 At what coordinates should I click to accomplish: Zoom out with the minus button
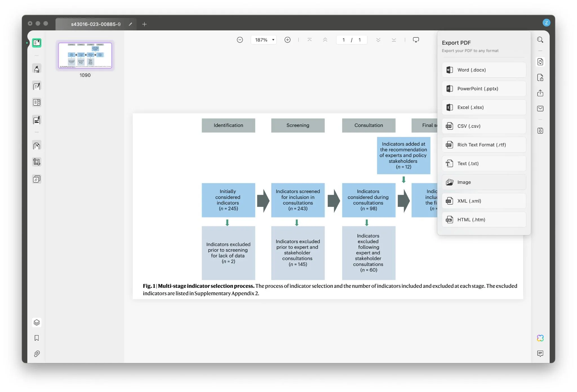point(240,40)
